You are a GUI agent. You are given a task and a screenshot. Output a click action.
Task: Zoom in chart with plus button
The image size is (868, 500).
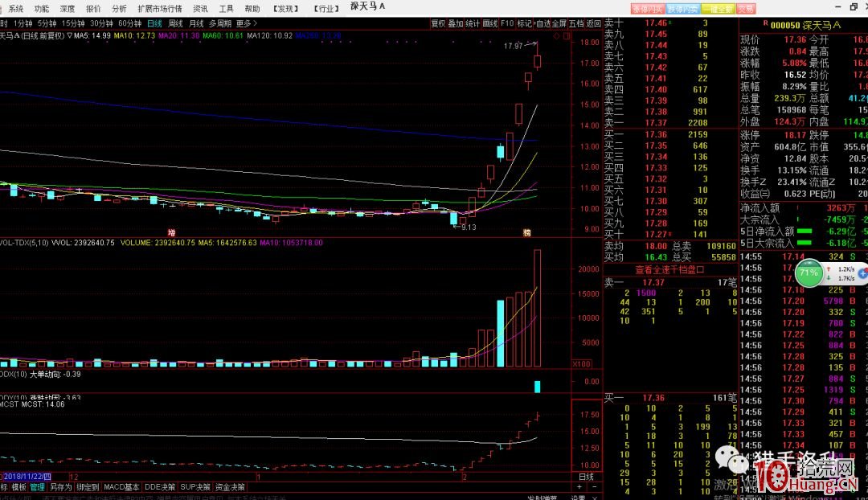pos(579,487)
